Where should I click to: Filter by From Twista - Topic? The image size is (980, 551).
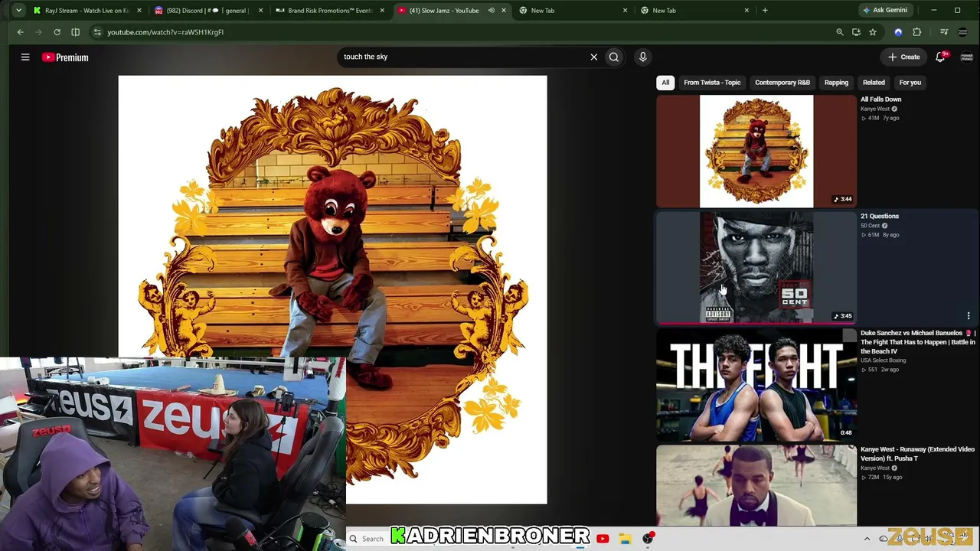pyautogui.click(x=712, y=83)
